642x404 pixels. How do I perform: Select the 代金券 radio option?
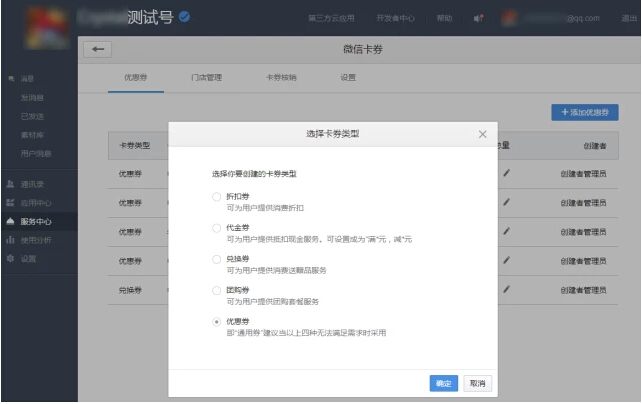216,228
